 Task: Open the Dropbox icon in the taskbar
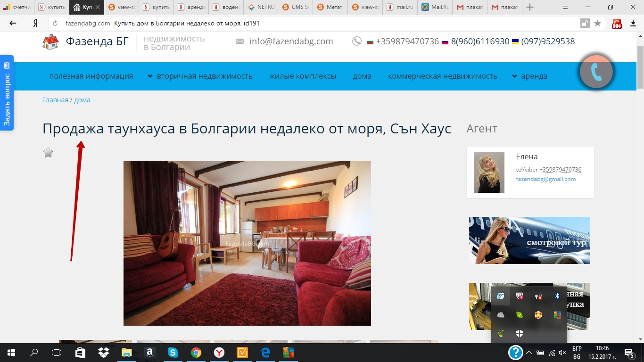103,352
